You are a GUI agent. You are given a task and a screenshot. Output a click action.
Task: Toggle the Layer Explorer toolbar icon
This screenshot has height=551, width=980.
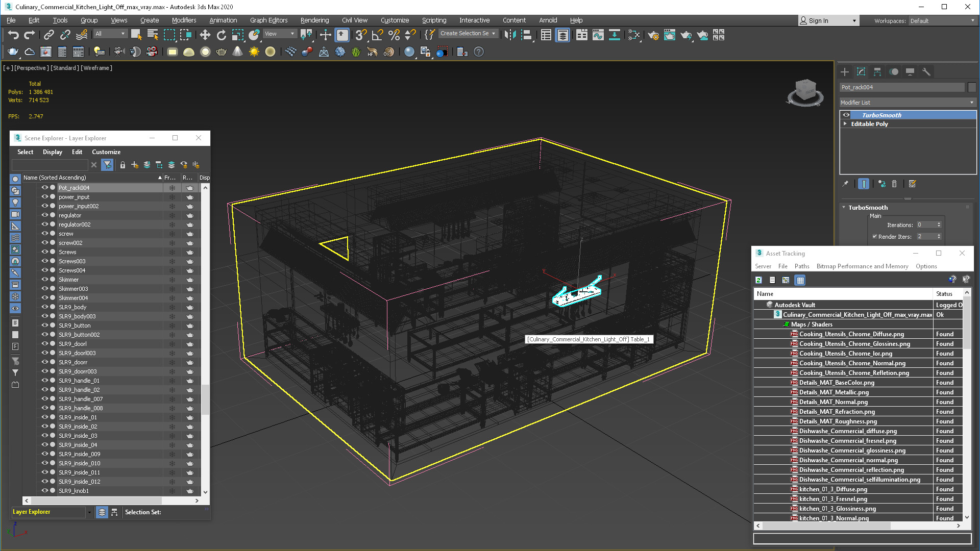(x=562, y=35)
